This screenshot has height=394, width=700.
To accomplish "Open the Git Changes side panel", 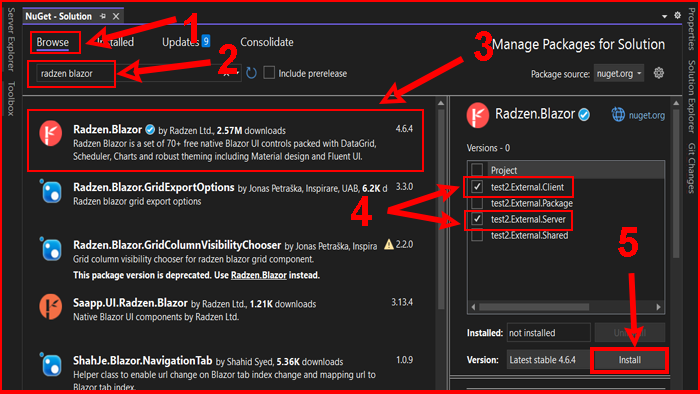I will pyautogui.click(x=692, y=168).
